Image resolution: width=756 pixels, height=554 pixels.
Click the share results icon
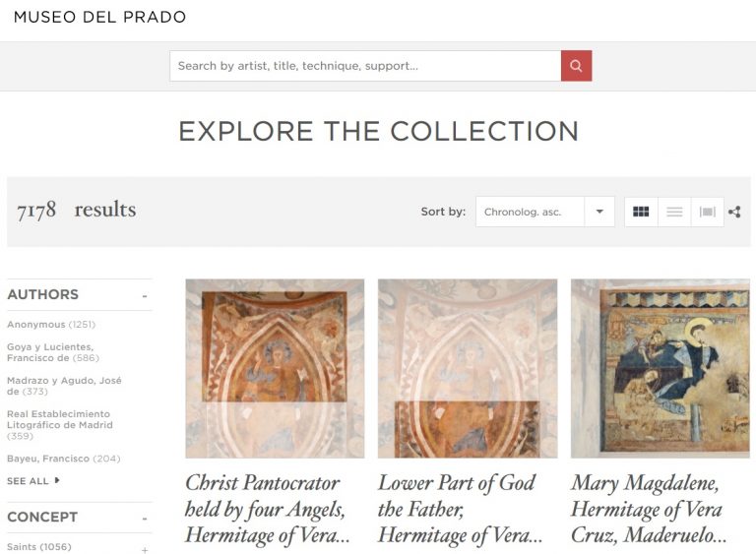click(x=734, y=212)
